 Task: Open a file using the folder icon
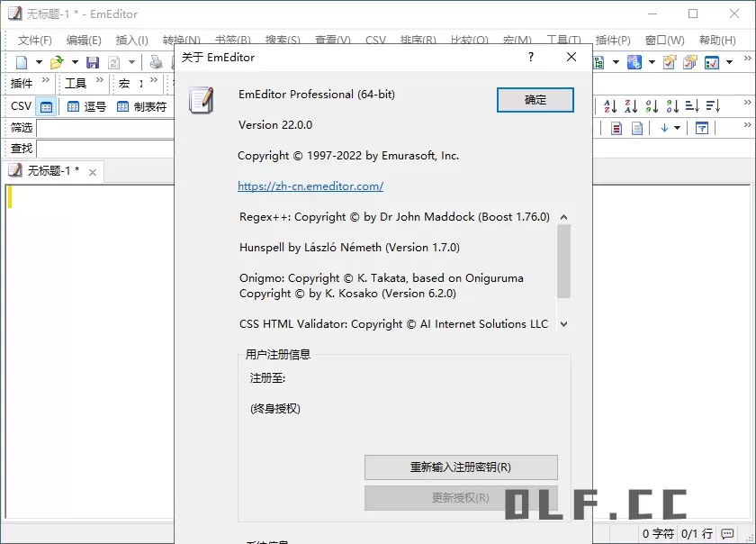coord(57,61)
